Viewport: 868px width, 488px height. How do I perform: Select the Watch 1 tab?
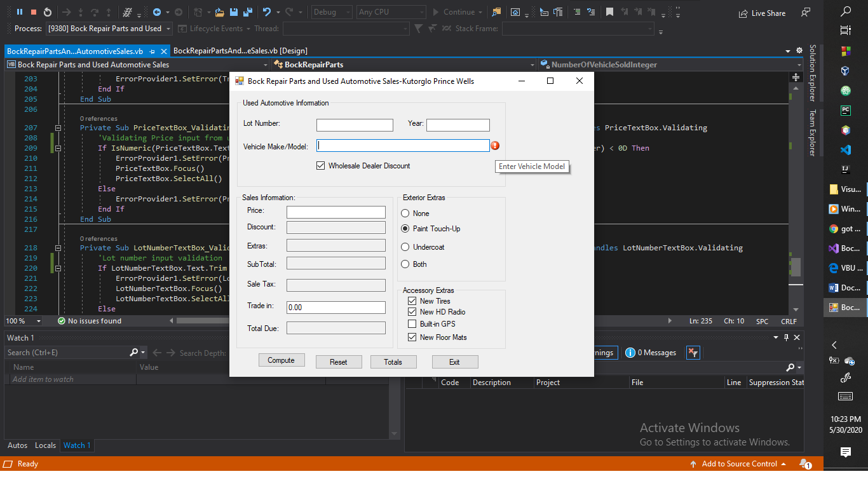pos(77,445)
